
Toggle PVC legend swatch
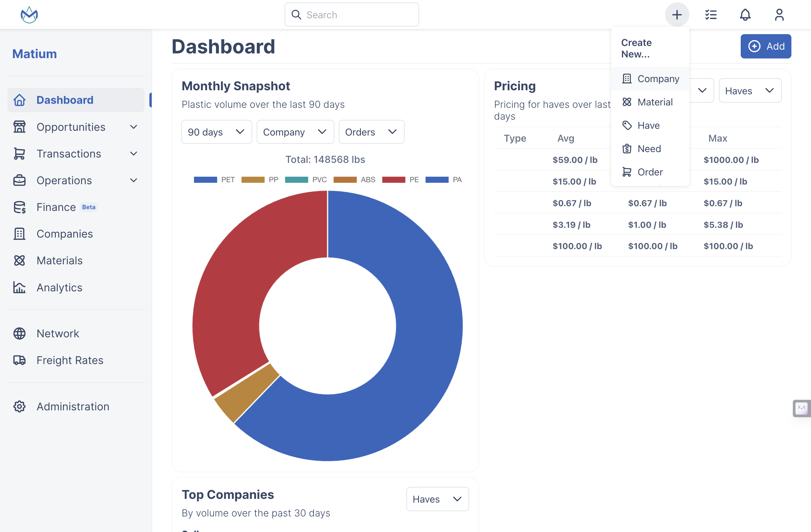(x=296, y=179)
